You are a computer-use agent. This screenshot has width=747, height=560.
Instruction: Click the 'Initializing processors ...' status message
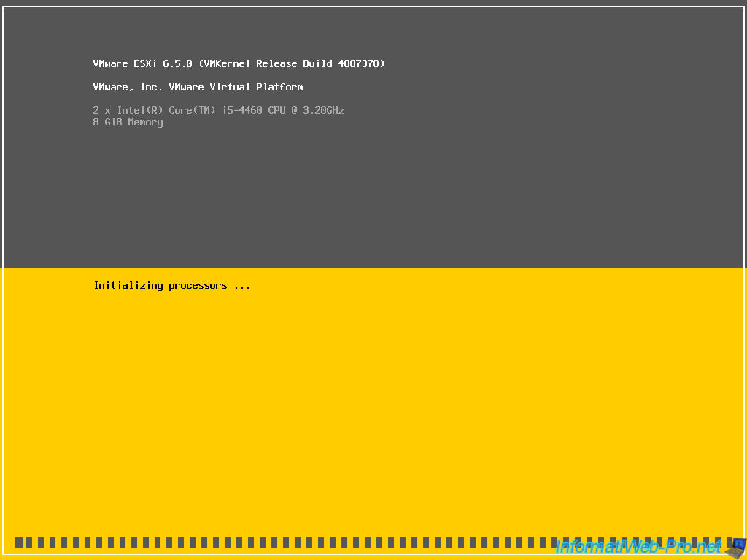(x=172, y=286)
